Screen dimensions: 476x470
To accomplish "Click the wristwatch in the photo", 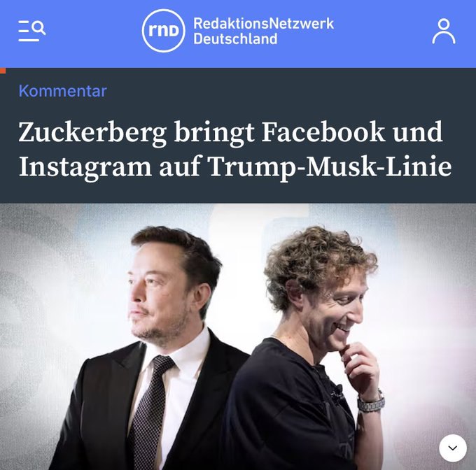I will pos(371,402).
